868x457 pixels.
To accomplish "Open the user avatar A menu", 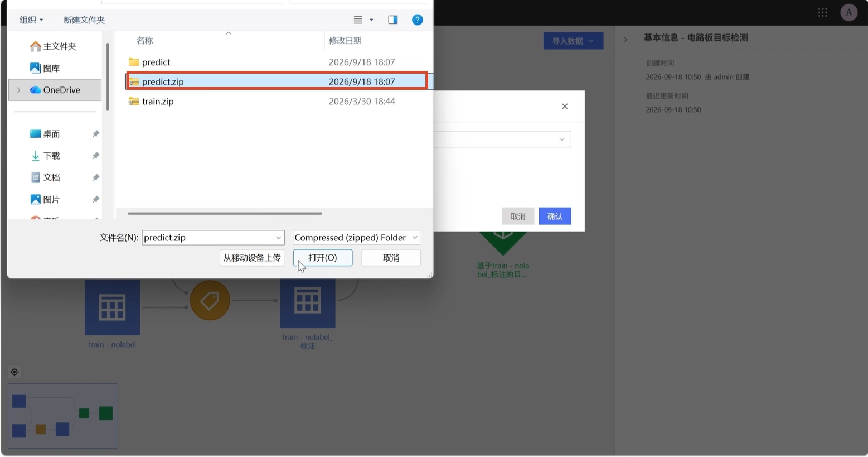I will (848, 12).
